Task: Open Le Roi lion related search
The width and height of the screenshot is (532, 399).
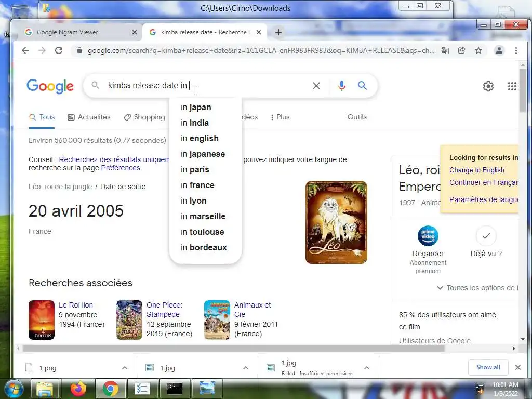Action: 76,305
